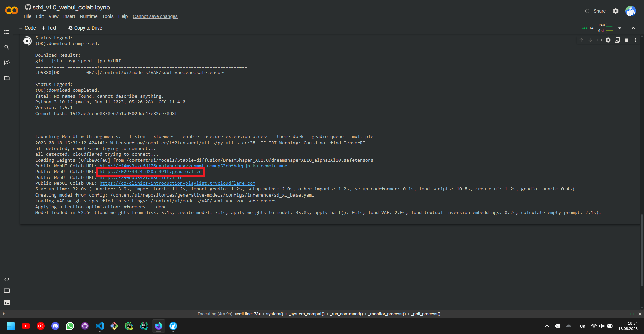
Task: Open the File menu
Action: click(x=28, y=16)
